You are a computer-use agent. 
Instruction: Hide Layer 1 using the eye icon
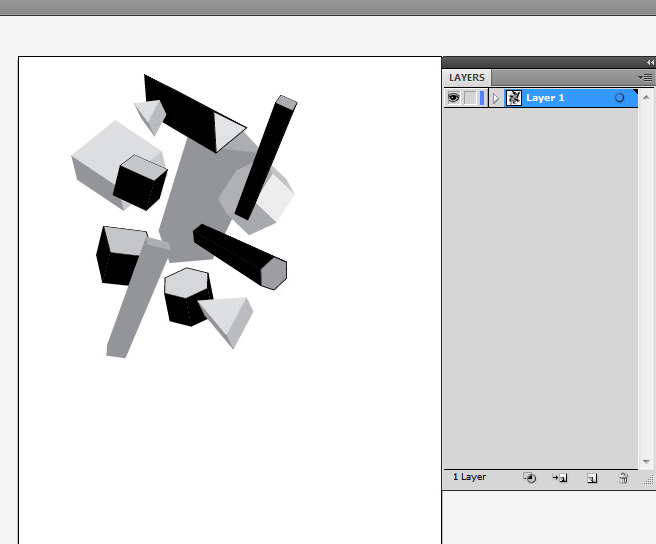(x=453, y=98)
